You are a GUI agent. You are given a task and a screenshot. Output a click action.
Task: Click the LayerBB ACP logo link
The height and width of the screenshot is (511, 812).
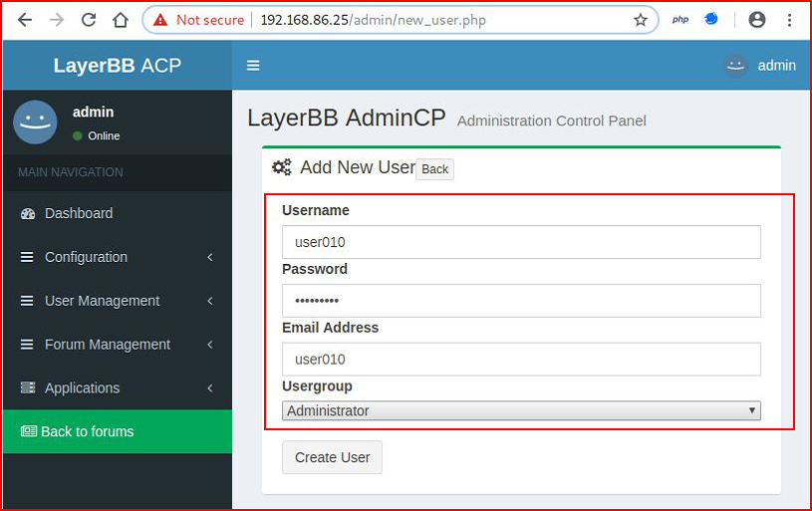[118, 66]
